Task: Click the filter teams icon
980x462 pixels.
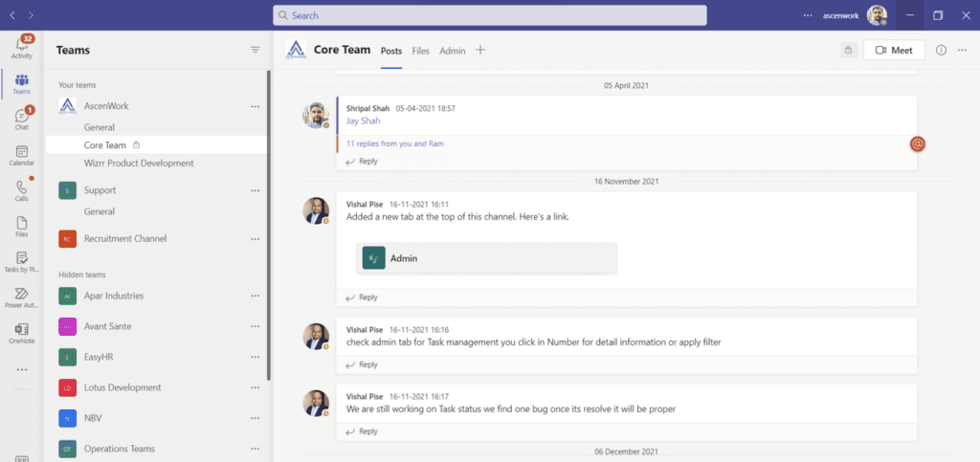Action: point(255,50)
